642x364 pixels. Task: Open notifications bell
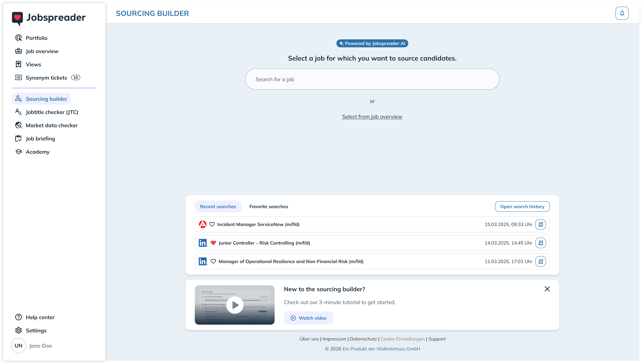pos(622,13)
